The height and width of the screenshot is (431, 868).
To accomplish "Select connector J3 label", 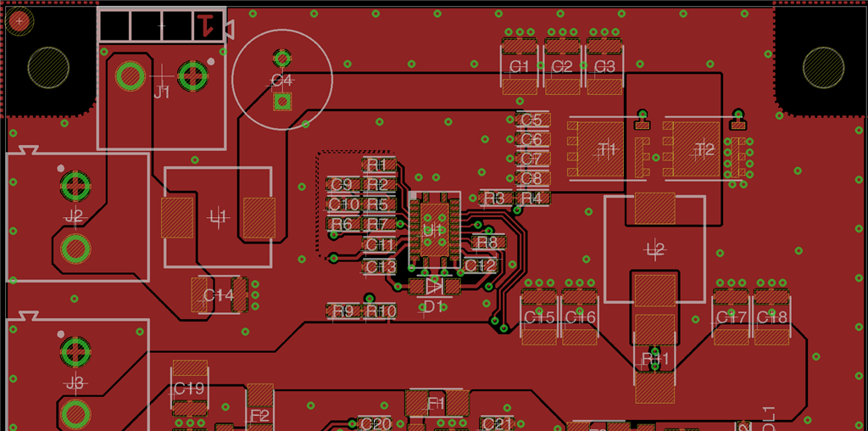I will [x=75, y=383].
